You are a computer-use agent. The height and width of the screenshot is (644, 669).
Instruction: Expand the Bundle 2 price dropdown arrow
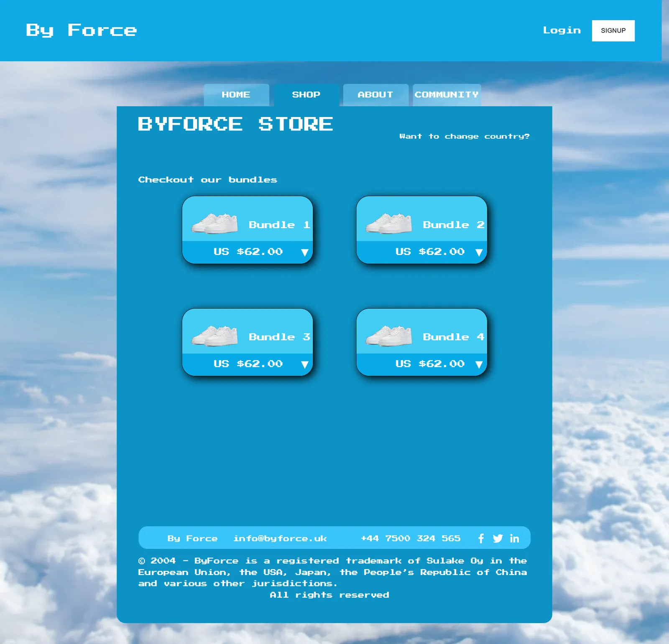tap(479, 252)
